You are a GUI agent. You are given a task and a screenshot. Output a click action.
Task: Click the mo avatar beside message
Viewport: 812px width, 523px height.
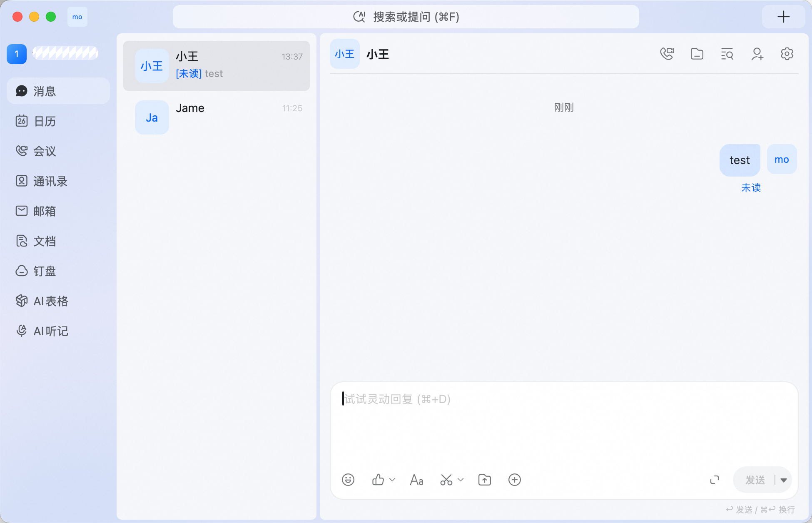pos(782,159)
